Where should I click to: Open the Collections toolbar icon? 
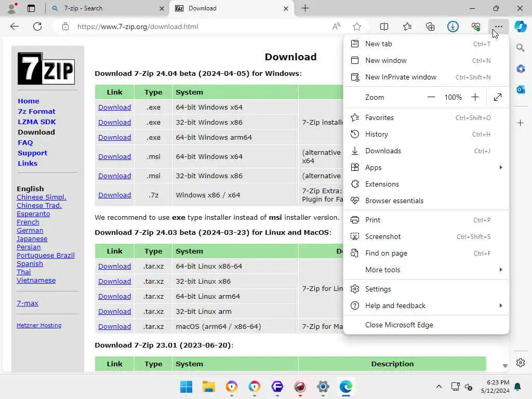(x=430, y=26)
